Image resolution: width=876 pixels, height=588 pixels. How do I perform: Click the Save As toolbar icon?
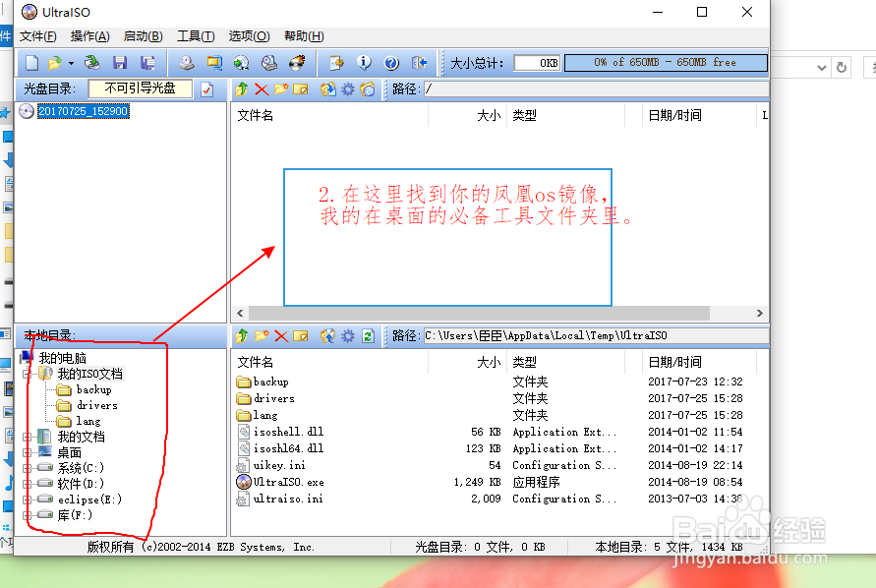coord(147,63)
